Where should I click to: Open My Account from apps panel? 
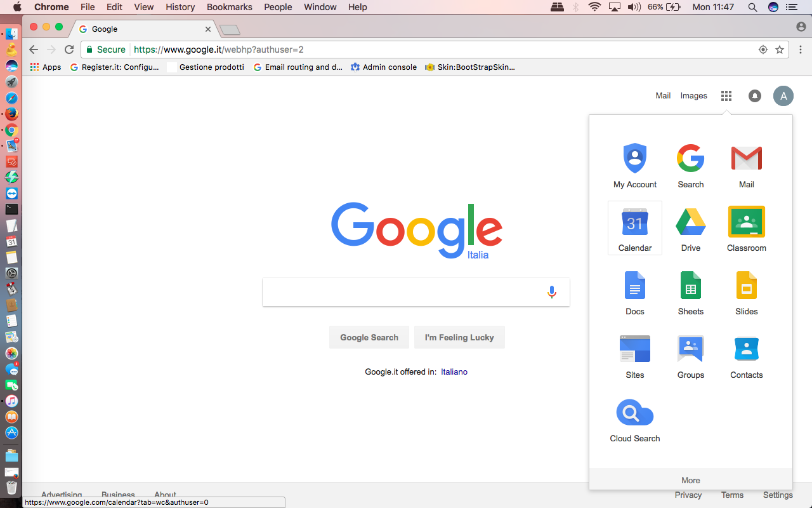pos(635,165)
